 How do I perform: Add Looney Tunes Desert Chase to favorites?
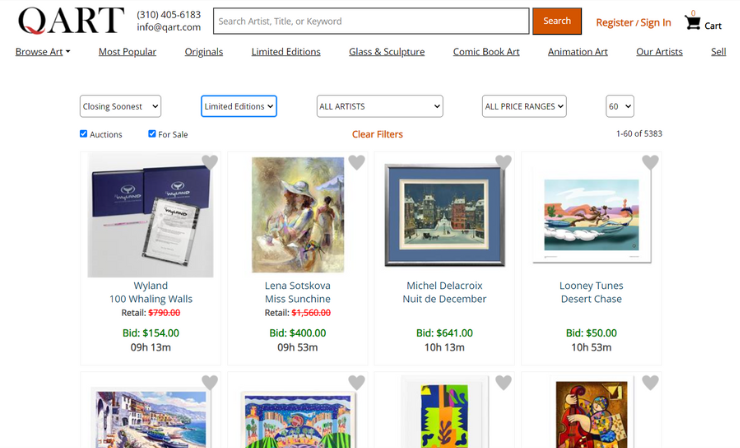tap(650, 162)
